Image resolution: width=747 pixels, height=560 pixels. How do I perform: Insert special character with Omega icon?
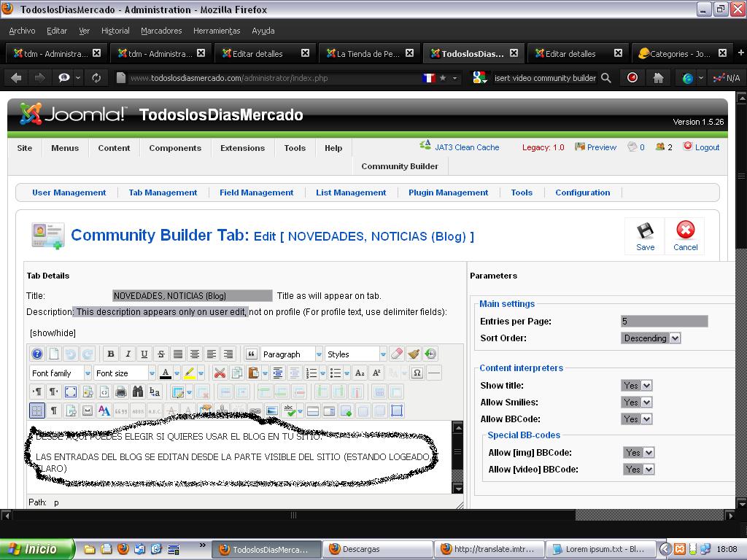pos(417,373)
